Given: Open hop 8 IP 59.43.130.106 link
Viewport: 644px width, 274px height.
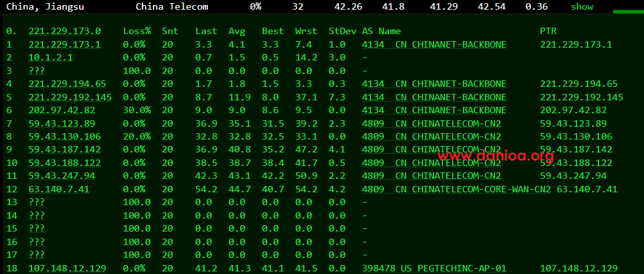Looking at the screenshot, I should coord(64,136).
